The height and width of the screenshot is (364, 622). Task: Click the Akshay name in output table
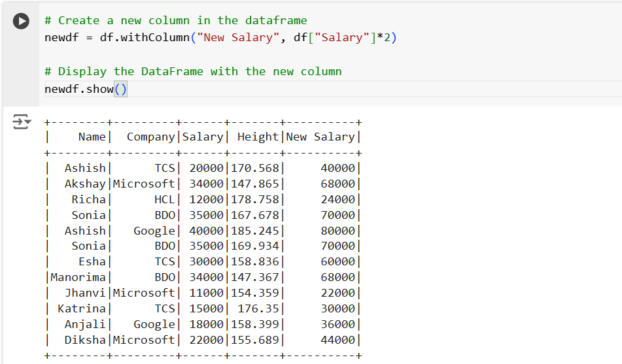[x=84, y=184]
